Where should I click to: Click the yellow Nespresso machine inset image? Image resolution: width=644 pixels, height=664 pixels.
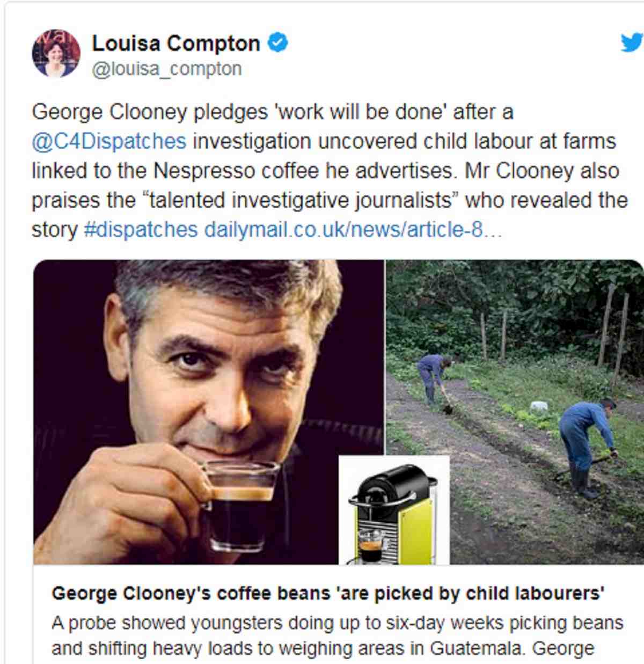[x=394, y=510]
